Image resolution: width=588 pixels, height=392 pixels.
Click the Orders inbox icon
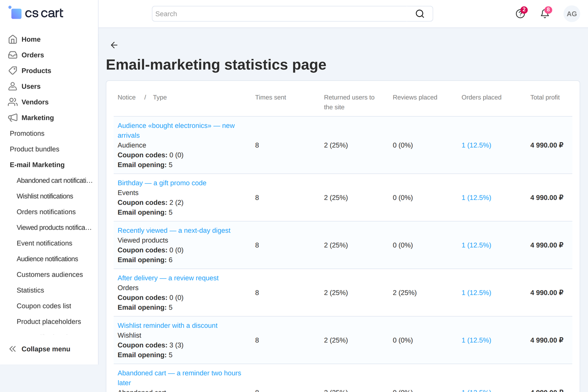click(x=13, y=55)
